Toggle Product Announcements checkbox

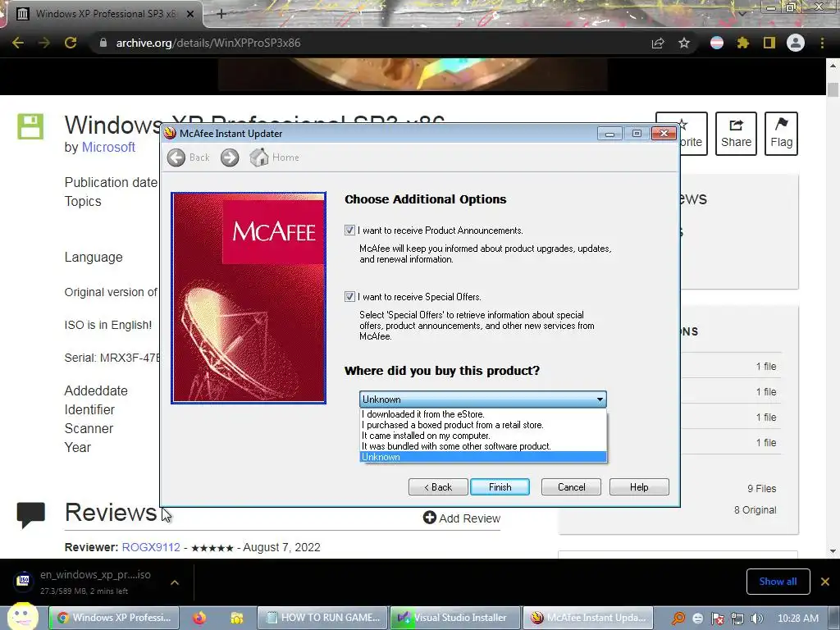pyautogui.click(x=349, y=231)
